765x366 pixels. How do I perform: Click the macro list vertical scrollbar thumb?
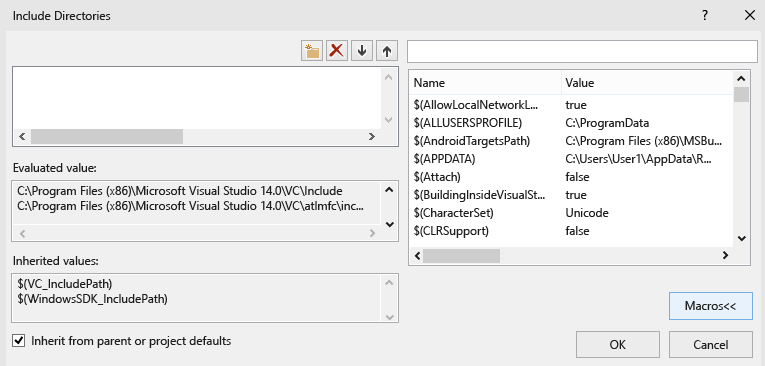click(742, 94)
